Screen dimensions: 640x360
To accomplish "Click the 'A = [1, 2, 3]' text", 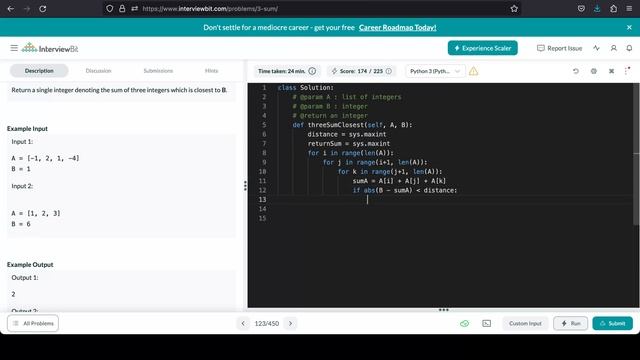I will click(x=36, y=213).
